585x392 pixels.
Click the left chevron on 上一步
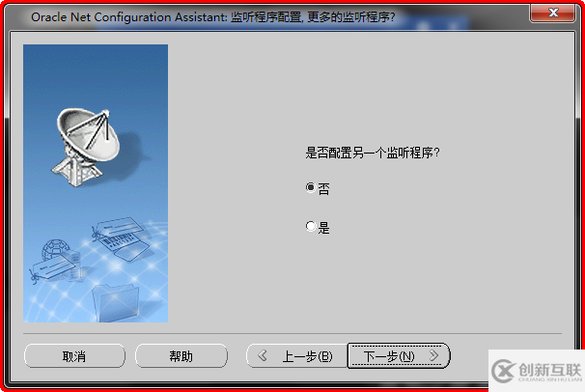coord(263,355)
